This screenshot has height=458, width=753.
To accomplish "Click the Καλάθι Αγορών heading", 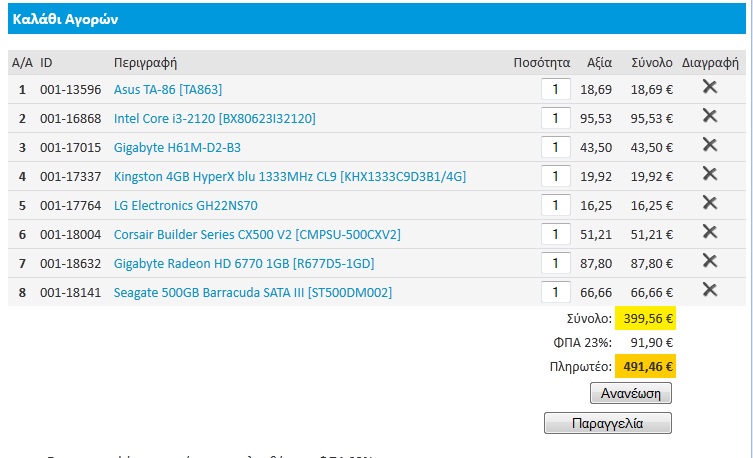I will pos(65,19).
